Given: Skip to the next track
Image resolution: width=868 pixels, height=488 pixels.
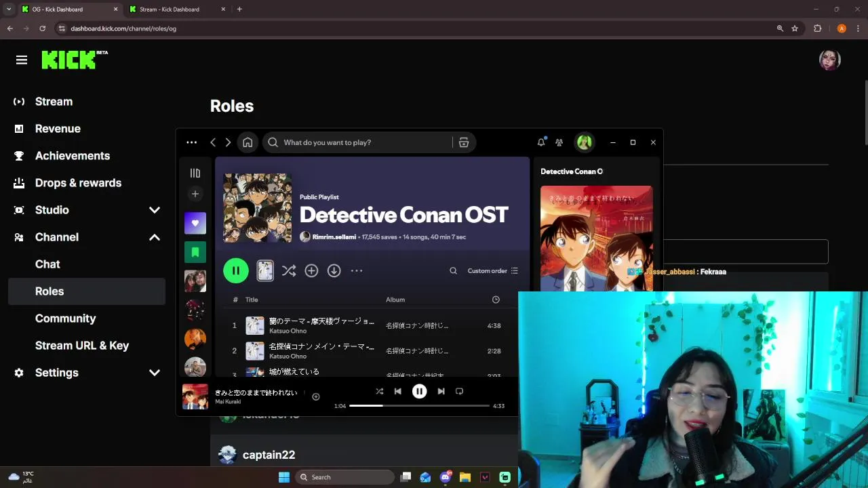Looking at the screenshot, I should pos(441,391).
